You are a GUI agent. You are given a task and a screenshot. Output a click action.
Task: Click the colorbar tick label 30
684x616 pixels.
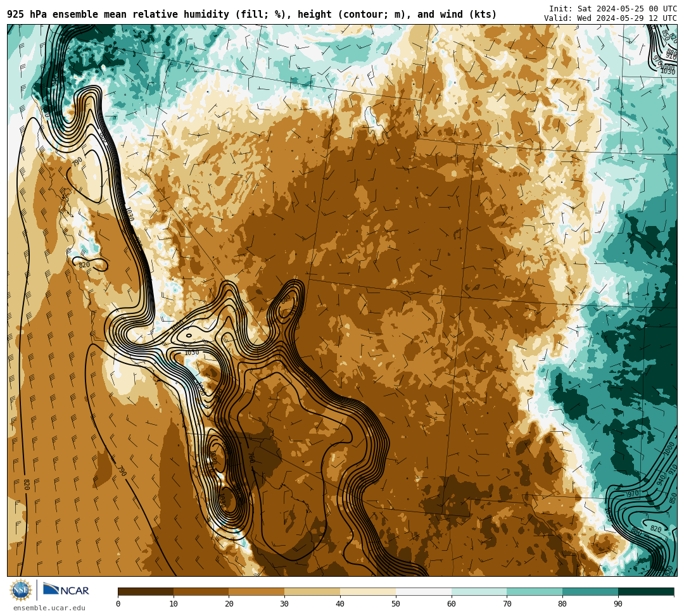pyautogui.click(x=284, y=604)
